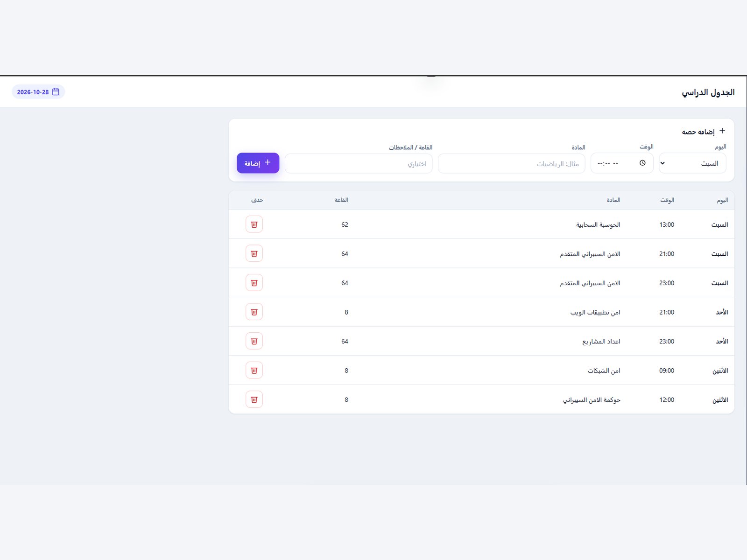747x560 pixels.
Task: Click the الجدول الدراسي page title
Action: click(708, 92)
